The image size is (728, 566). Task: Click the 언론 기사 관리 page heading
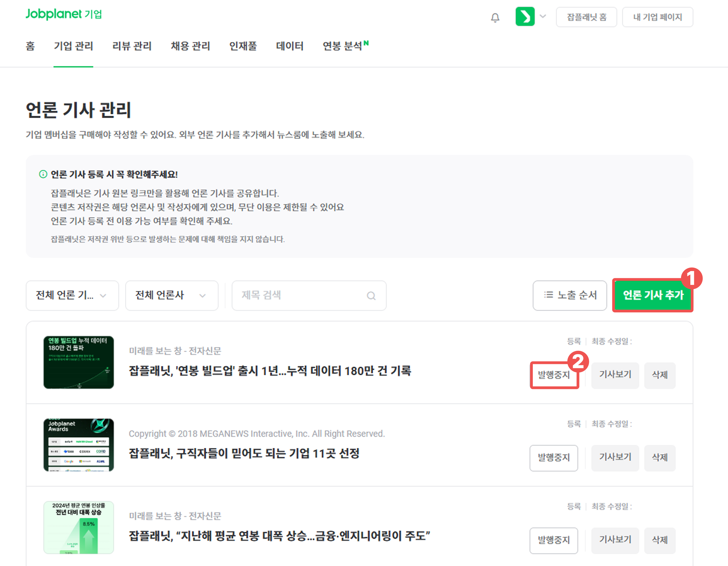[79, 110]
